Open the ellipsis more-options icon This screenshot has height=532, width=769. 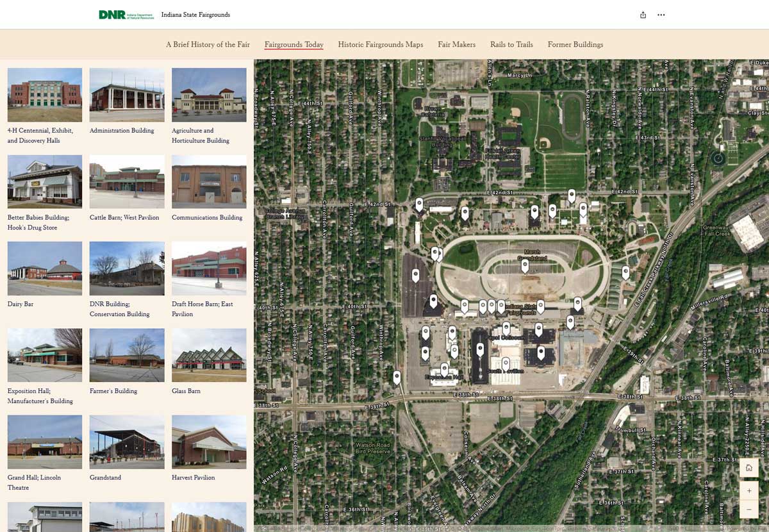coord(661,14)
